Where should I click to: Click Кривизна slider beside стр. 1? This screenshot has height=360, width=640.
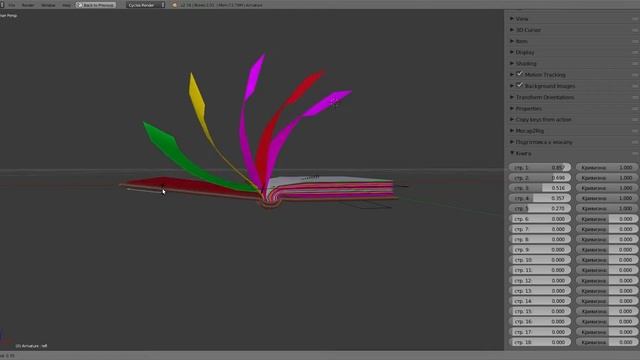click(607, 167)
